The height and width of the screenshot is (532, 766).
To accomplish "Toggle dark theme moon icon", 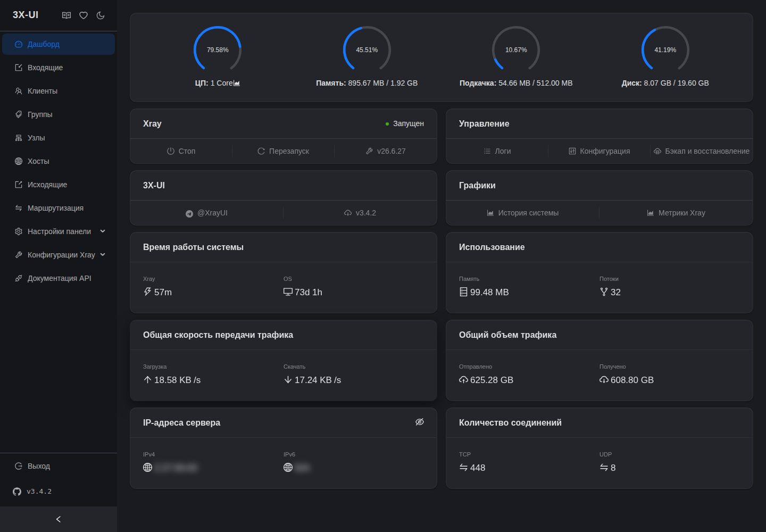I will [x=101, y=15].
